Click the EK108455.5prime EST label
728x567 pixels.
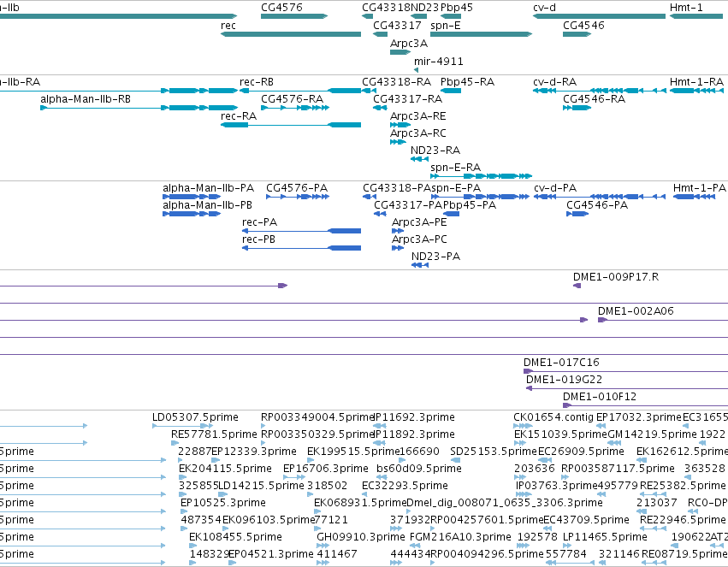pyautogui.click(x=235, y=537)
